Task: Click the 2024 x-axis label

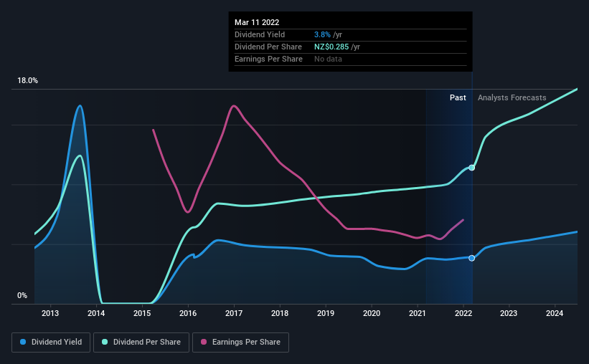Action: (x=555, y=313)
